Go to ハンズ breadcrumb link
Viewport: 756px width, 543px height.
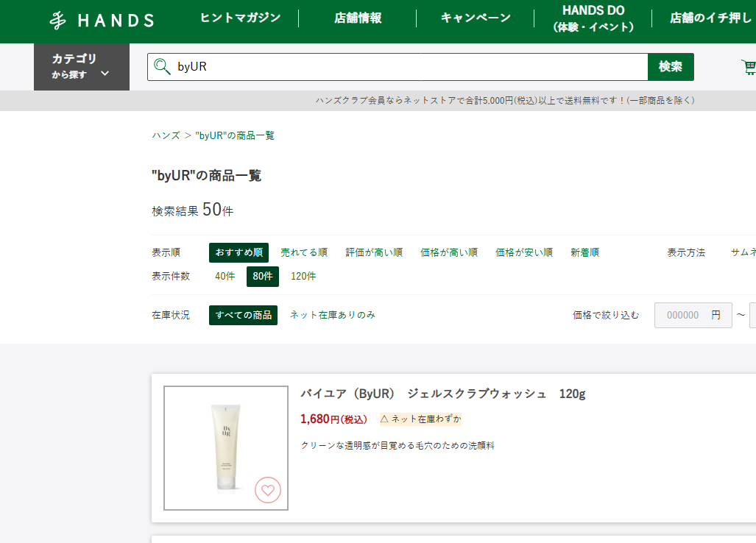point(166,135)
